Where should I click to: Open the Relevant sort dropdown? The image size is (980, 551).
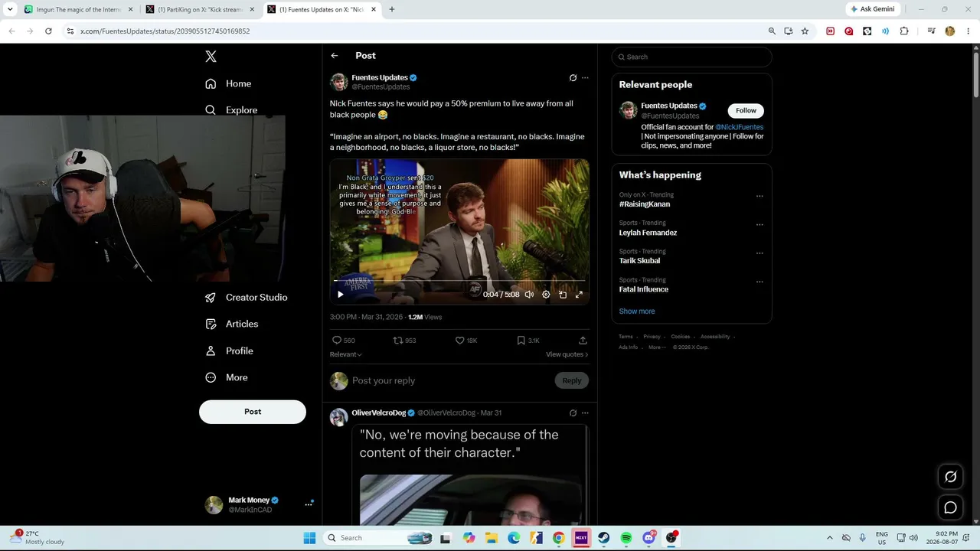[x=345, y=354]
